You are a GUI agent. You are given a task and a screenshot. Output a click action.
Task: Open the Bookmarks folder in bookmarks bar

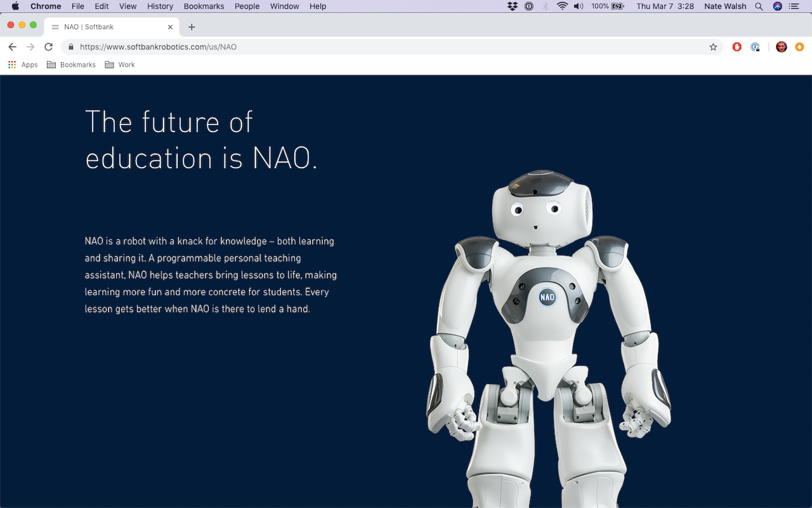[x=71, y=65]
